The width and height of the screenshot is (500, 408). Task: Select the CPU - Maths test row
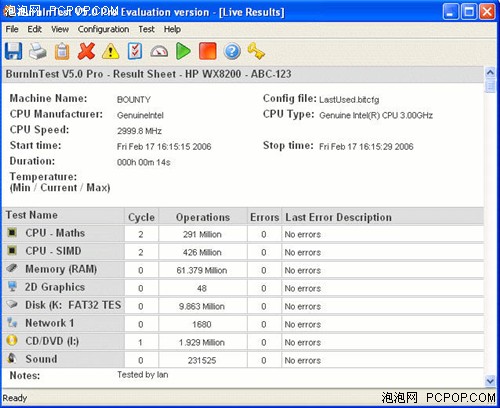(243, 233)
